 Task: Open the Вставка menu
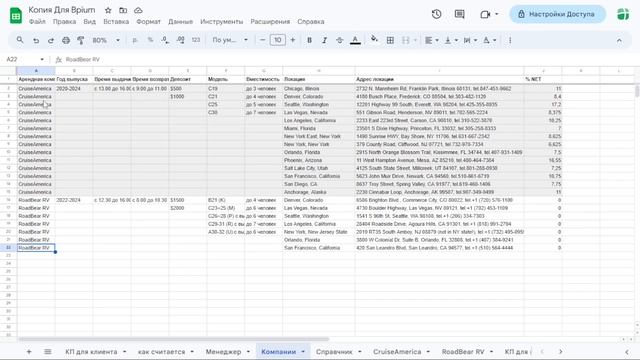pos(116,22)
